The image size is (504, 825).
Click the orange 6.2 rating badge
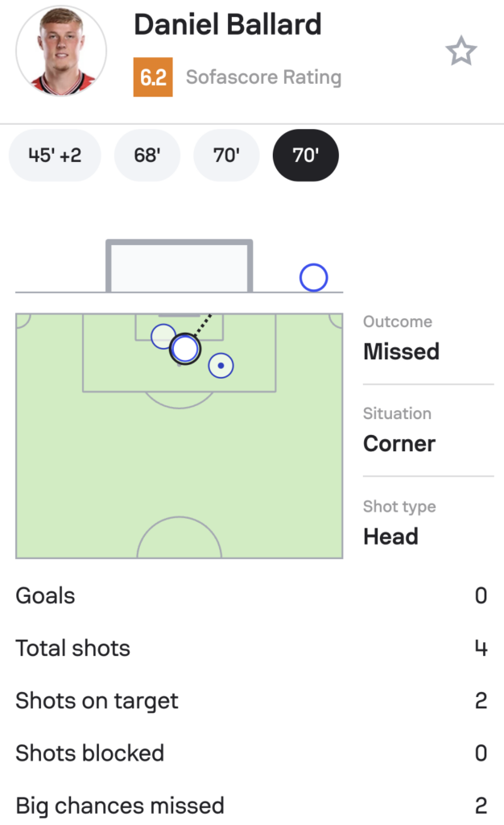(x=153, y=77)
